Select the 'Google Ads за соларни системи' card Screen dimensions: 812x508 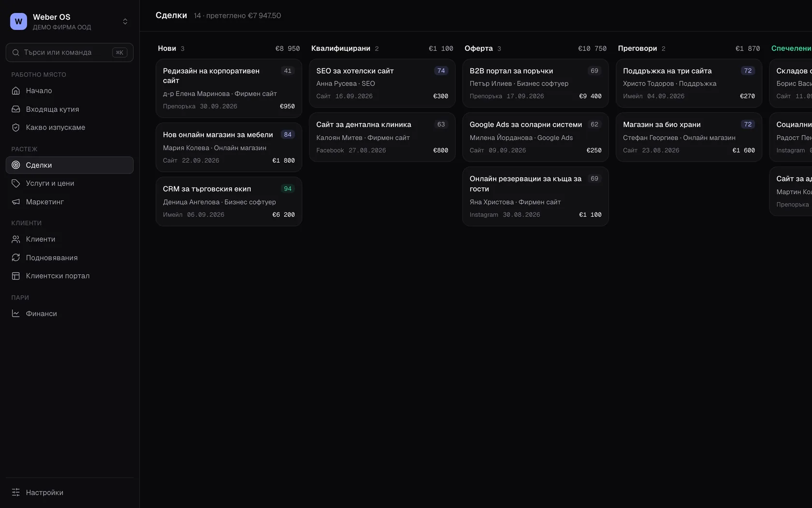coord(536,137)
